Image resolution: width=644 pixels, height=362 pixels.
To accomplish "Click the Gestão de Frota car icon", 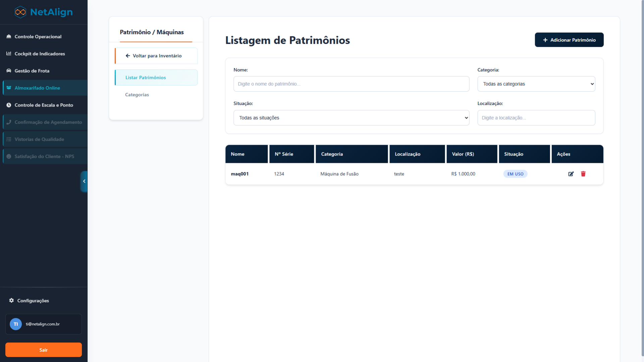I will (x=9, y=71).
